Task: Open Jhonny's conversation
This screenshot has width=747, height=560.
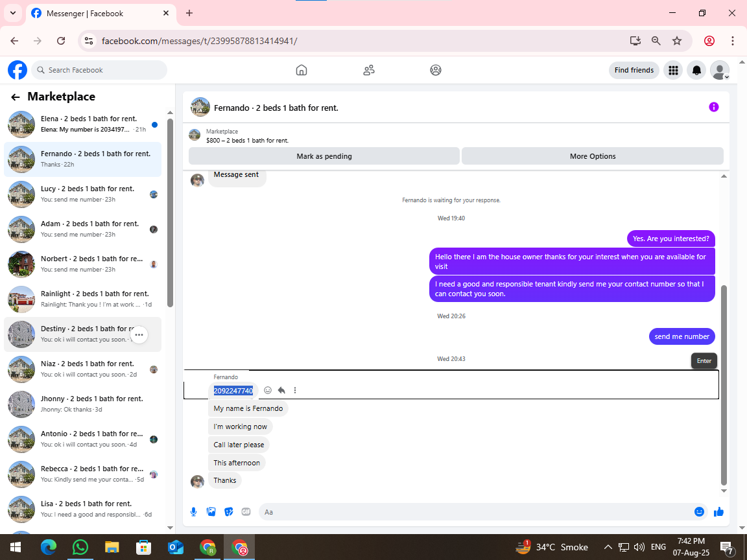Action: 83,404
